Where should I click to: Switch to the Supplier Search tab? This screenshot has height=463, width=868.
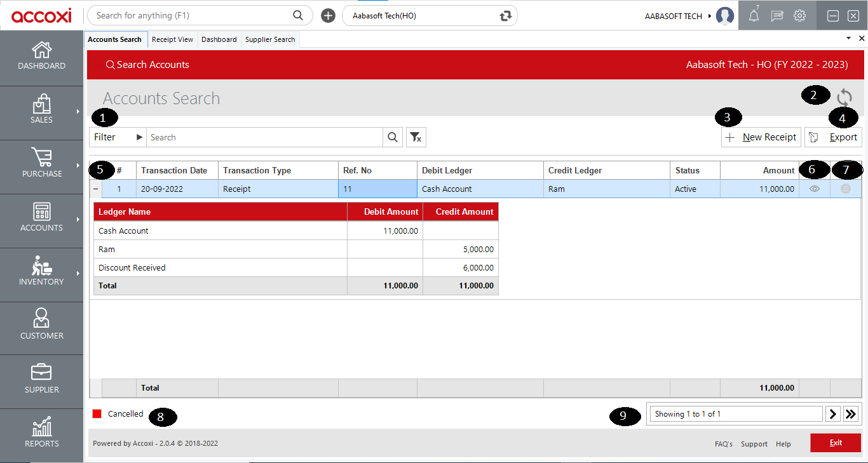tap(270, 39)
